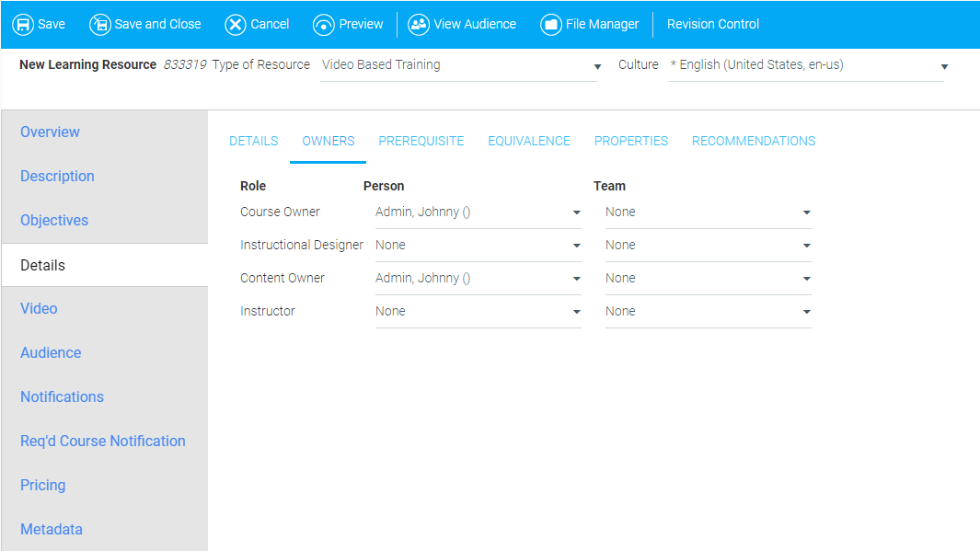
Task: Switch to the Prerequisite tab
Action: (x=421, y=142)
